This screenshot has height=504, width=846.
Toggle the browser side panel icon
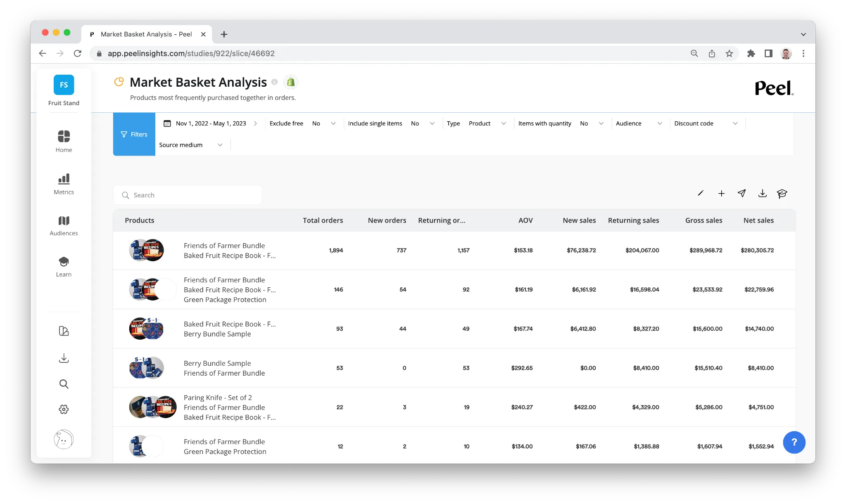[768, 53]
